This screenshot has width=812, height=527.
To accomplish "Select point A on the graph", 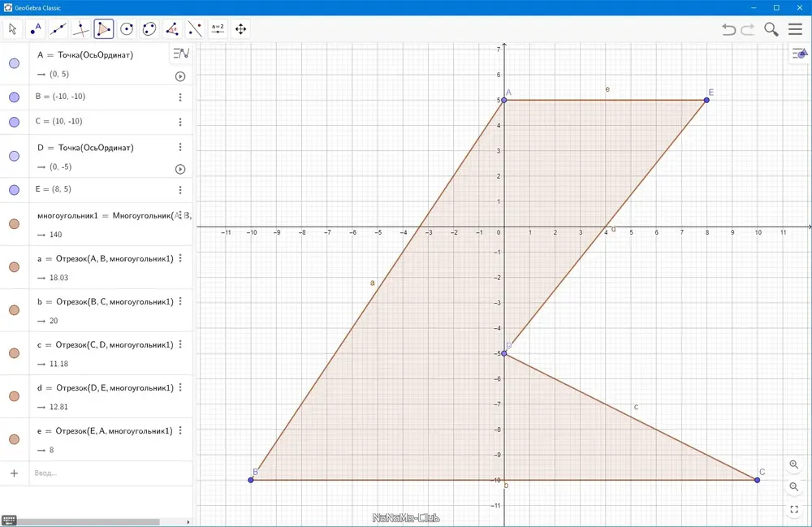I will click(504, 100).
